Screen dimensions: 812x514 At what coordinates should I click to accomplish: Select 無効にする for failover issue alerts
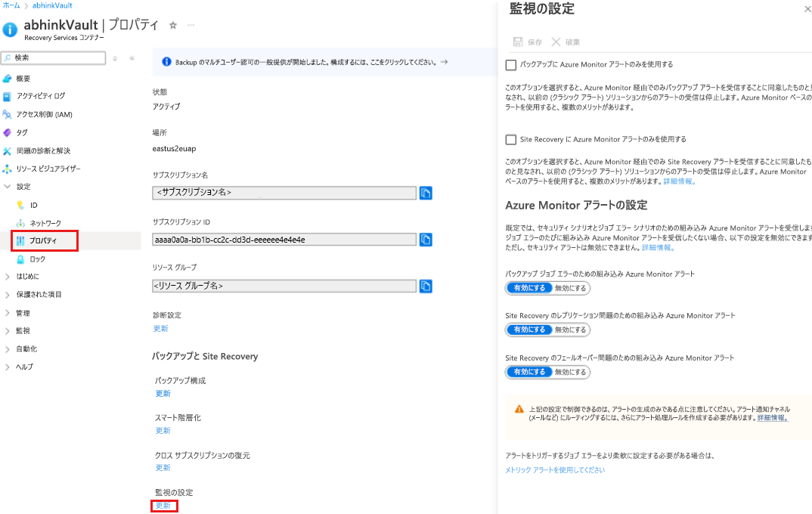570,372
